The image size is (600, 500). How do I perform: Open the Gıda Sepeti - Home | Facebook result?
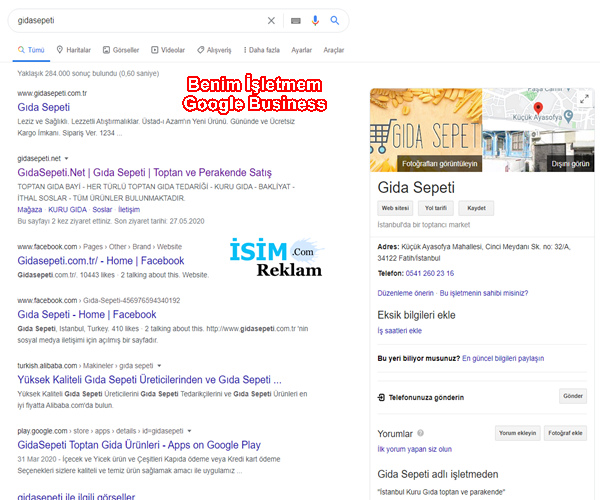click(87, 314)
